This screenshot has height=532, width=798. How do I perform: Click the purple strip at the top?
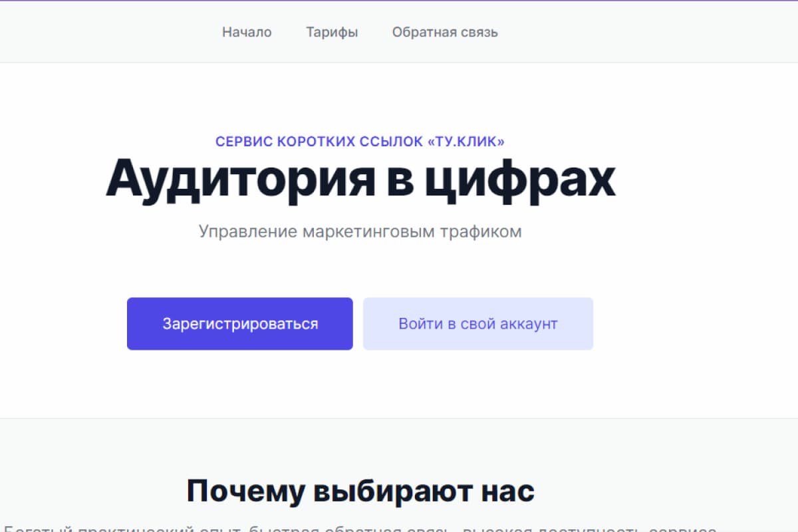click(399, 1)
